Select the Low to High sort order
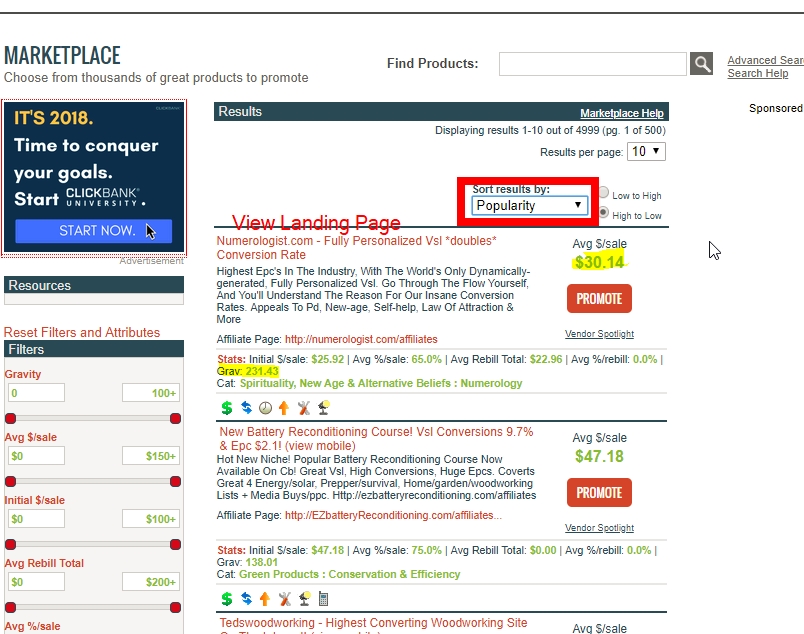 603,195
